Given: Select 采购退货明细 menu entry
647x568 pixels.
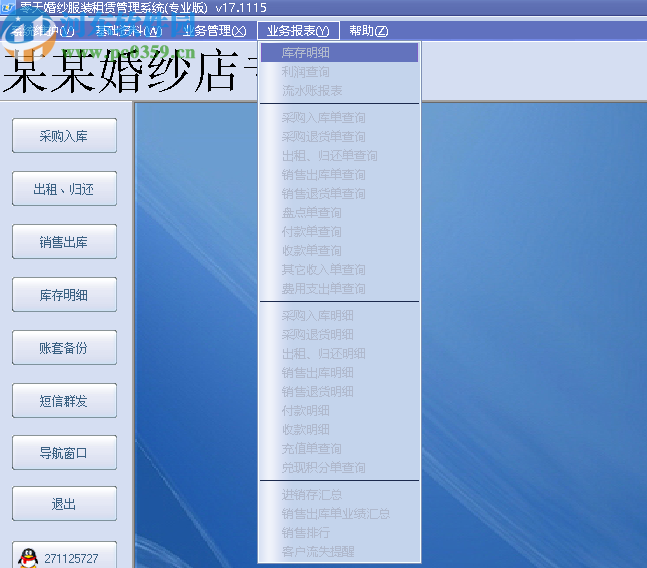Looking at the screenshot, I should click(x=339, y=335).
